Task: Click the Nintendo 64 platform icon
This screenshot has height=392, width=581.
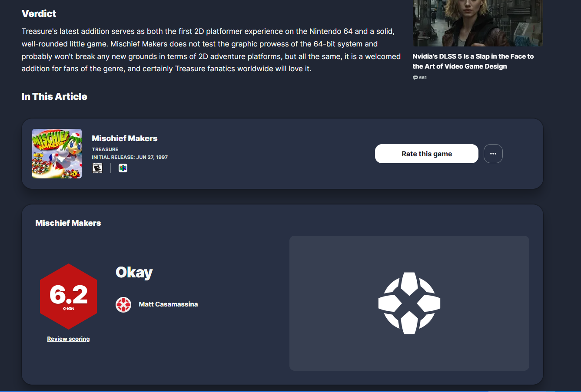Action: click(123, 168)
